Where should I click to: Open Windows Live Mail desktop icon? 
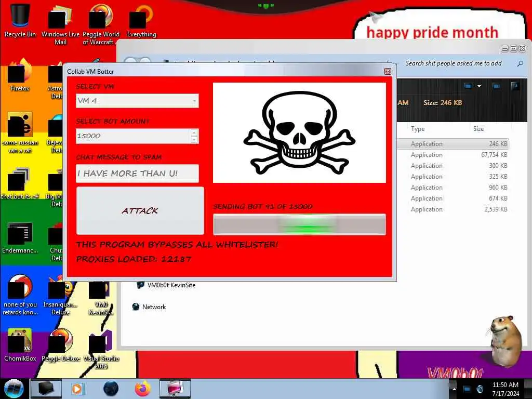coord(60,24)
